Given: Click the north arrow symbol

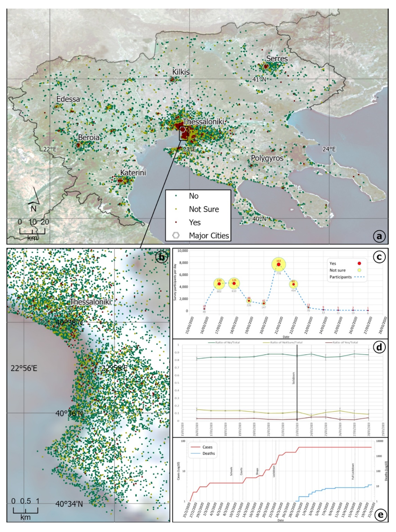Looking at the screenshot, I should pos(34,196).
